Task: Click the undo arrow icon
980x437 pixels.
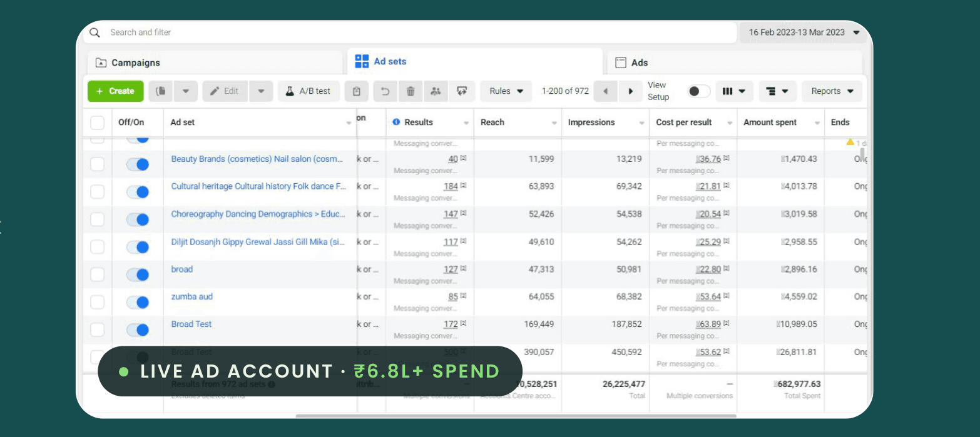Action: coord(385,91)
